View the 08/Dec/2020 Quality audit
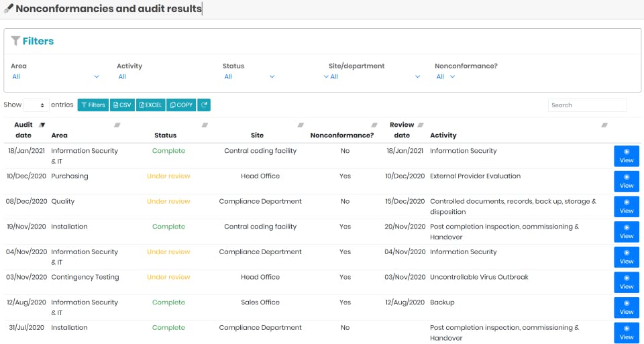The width and height of the screenshot is (644, 344). point(627,207)
